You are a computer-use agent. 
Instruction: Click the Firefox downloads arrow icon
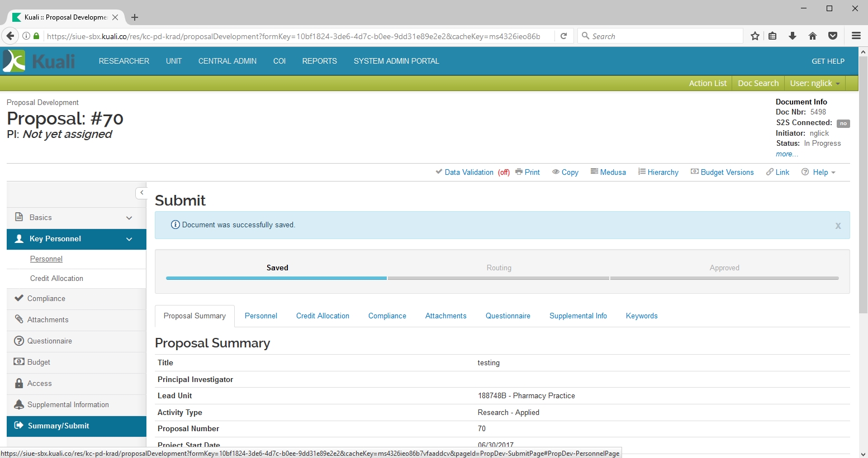click(793, 36)
